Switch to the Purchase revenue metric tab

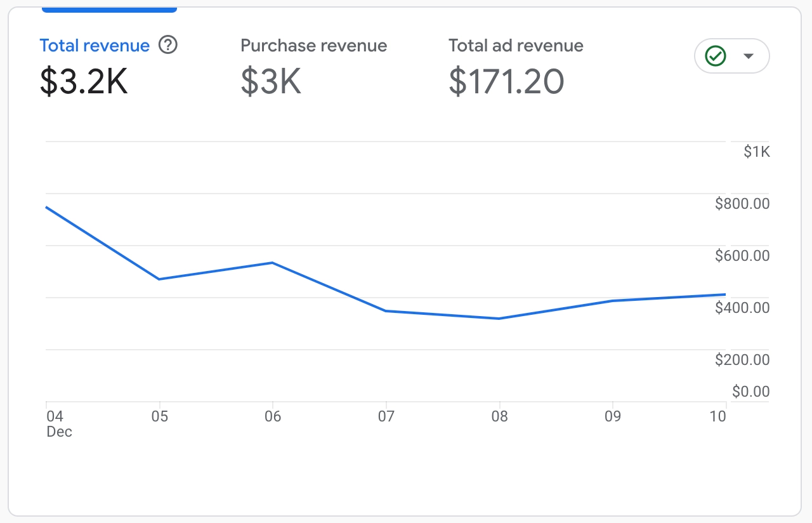point(313,46)
